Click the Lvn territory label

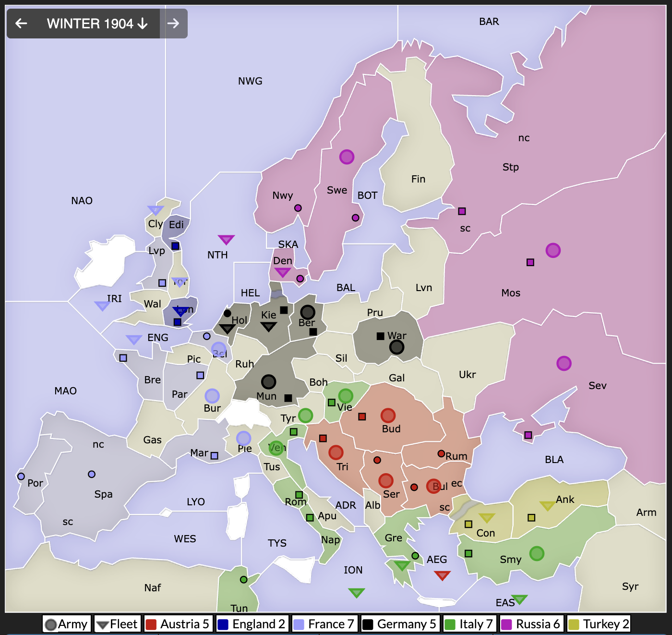(x=424, y=288)
